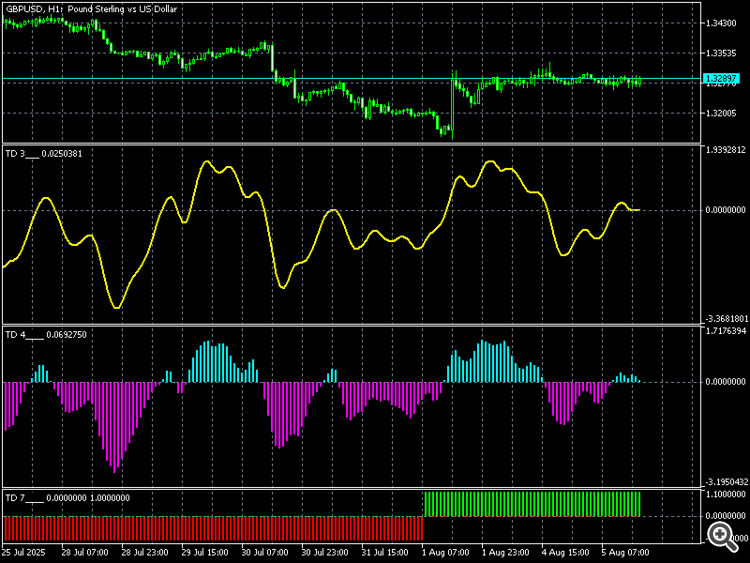Viewport: 750px width, 563px height.
Task: Click the GBPUSD, H1 chart title
Action: tap(91, 9)
